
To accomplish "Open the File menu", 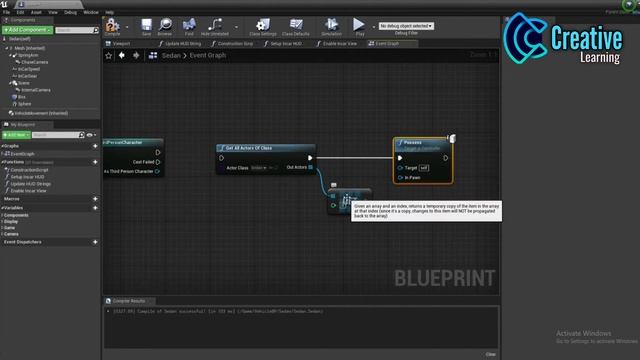I will click(x=7, y=12).
